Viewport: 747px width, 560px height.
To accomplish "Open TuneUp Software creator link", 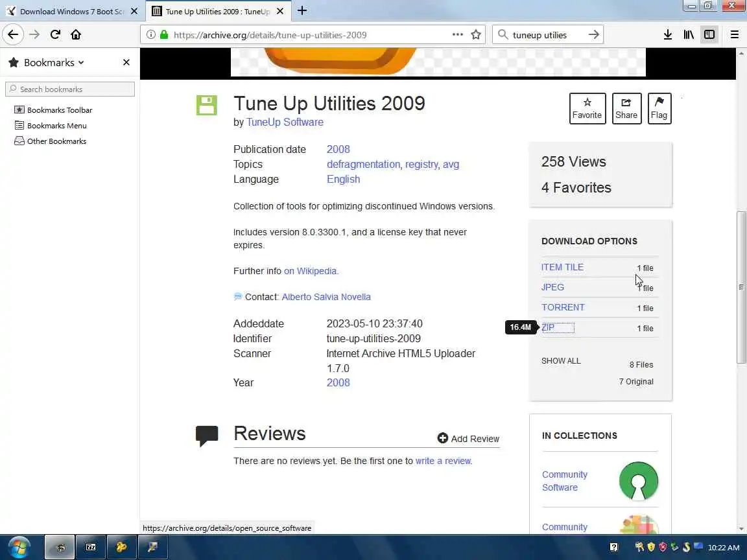I will tap(285, 122).
